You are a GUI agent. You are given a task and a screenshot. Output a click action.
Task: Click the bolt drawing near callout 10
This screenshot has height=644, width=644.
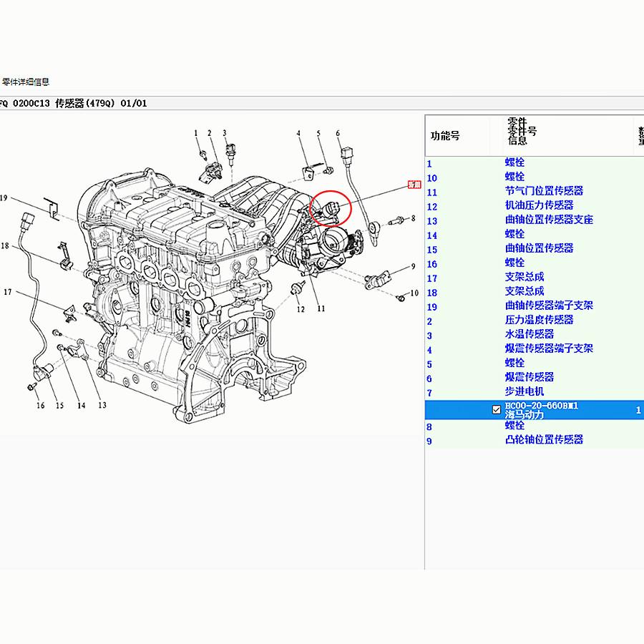[401, 298]
